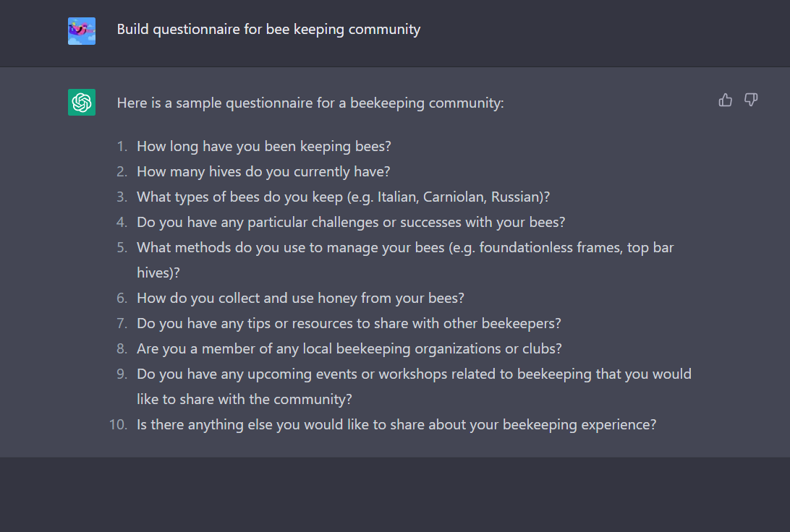Click the thumbs up feedback icon
This screenshot has height=532, width=790.
click(x=725, y=100)
